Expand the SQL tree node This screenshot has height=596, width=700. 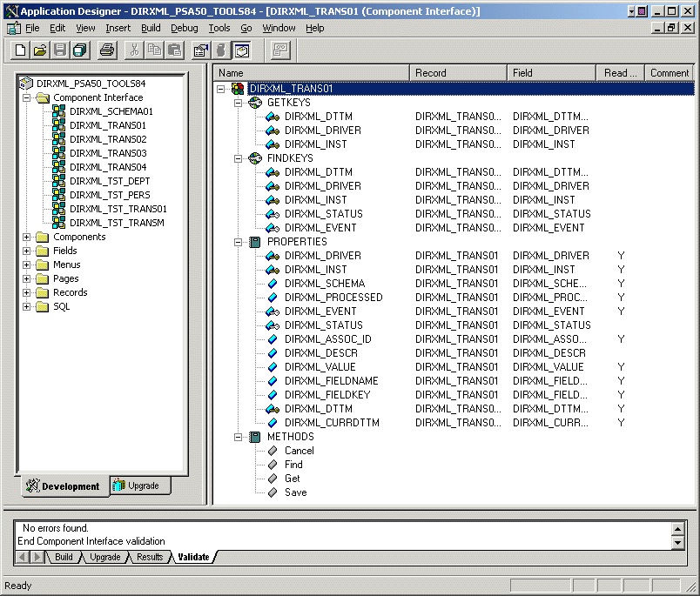(26, 305)
